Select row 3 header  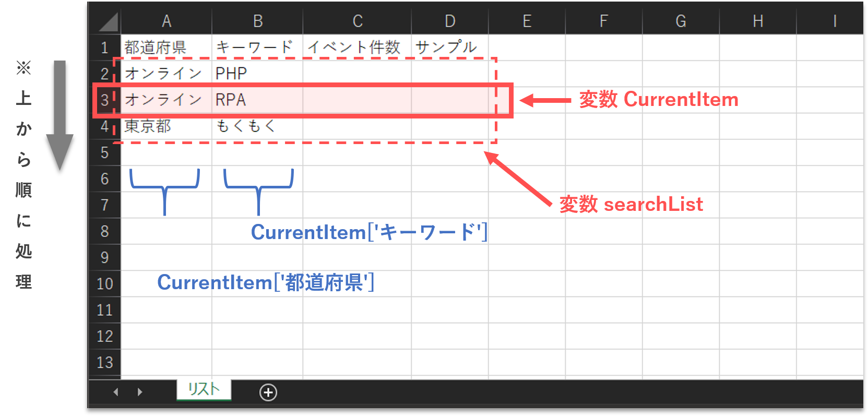(104, 100)
